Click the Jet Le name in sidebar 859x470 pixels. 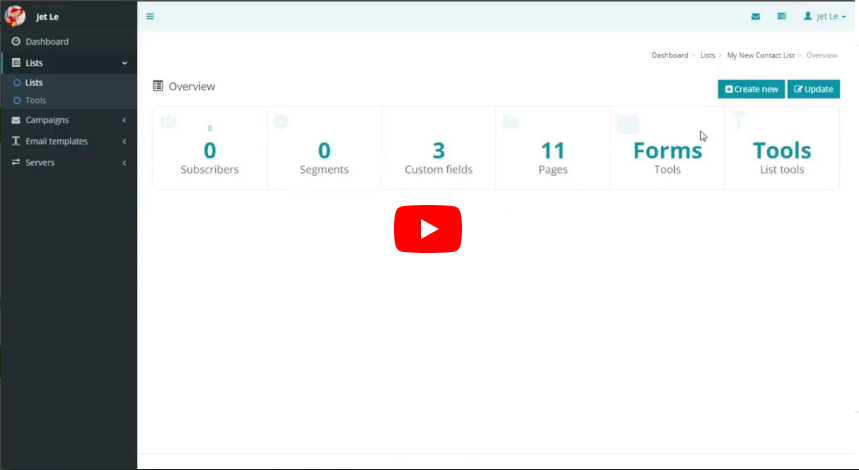(x=47, y=17)
